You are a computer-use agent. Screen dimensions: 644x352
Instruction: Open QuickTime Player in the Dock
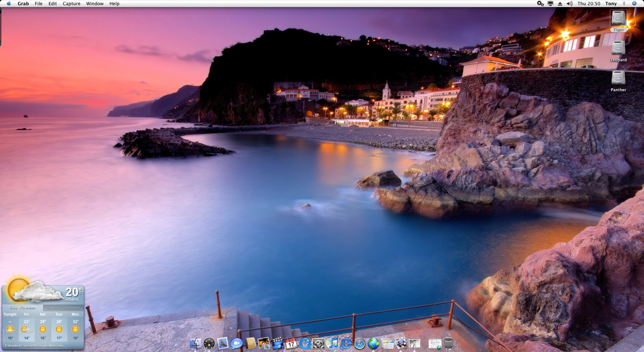click(x=305, y=344)
